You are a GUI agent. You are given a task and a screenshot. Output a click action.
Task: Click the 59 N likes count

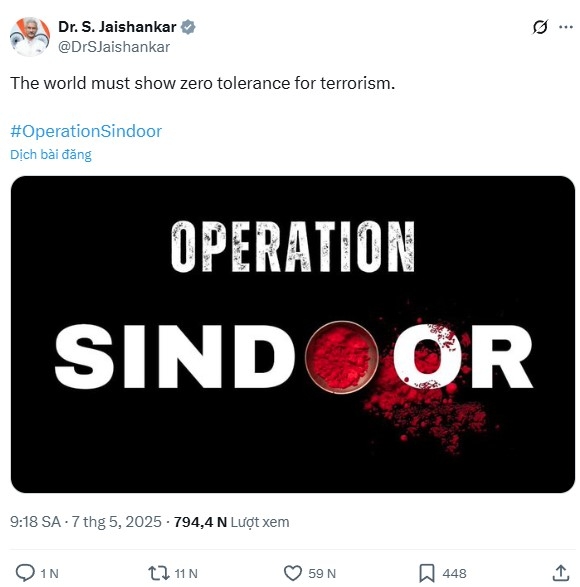[x=322, y=574]
